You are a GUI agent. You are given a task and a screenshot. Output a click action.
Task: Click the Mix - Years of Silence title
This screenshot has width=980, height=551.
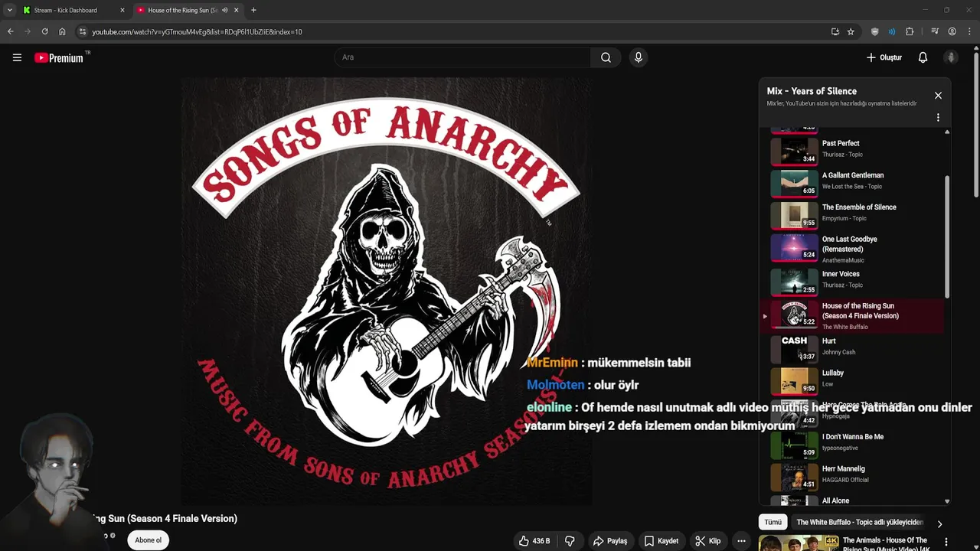812,91
